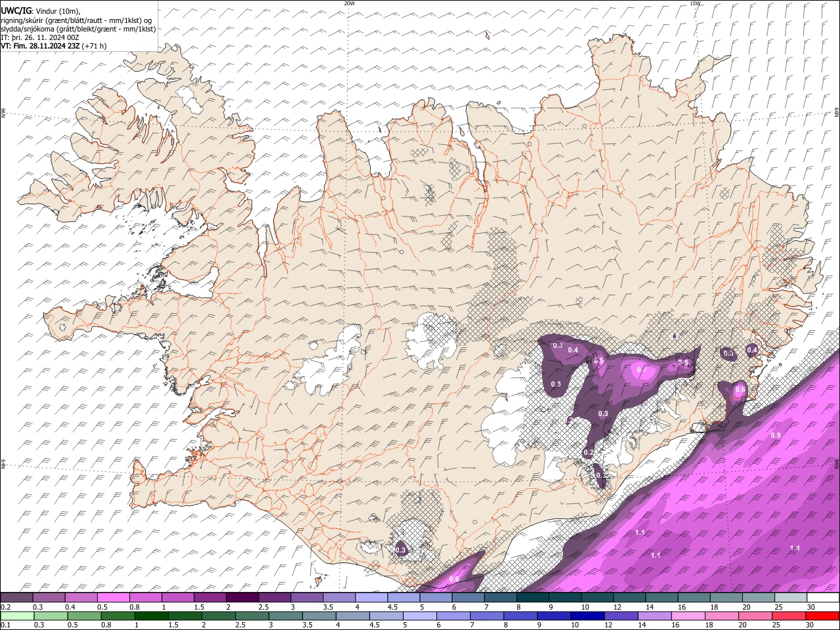Select the '0.9' precipitation value offshore

pos(776,436)
